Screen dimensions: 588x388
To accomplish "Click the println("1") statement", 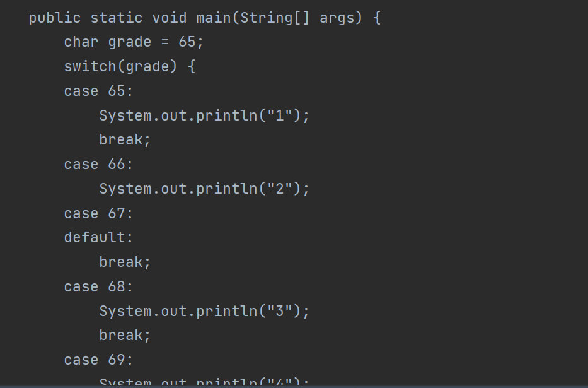I will click(204, 115).
